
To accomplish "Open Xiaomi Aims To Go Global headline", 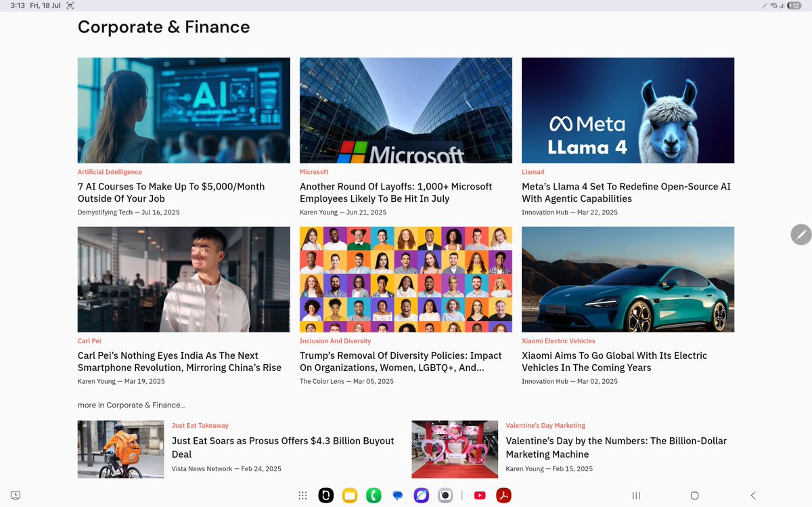I will coord(614,361).
